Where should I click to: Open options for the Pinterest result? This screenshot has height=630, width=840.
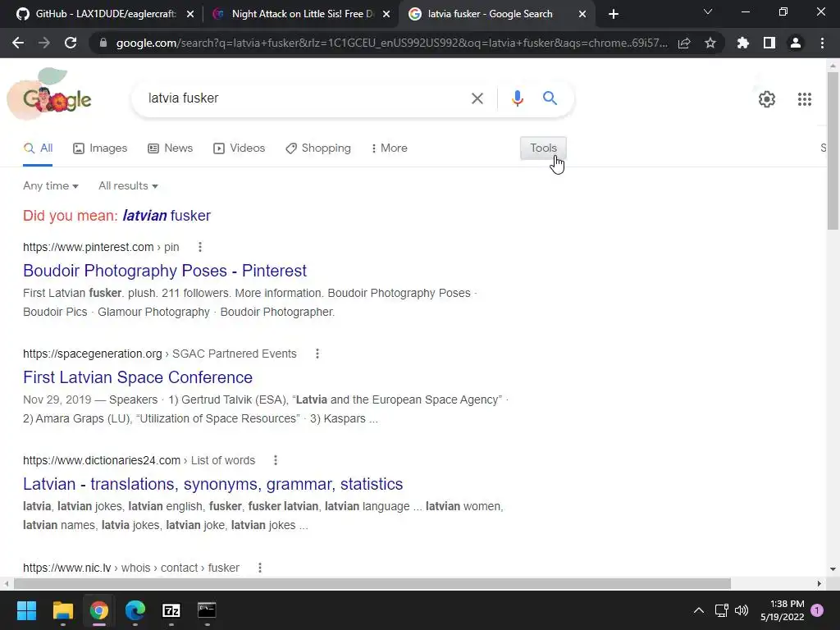200,247
